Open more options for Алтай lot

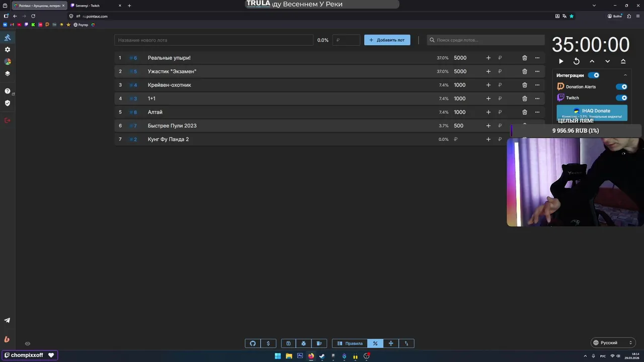(537, 112)
